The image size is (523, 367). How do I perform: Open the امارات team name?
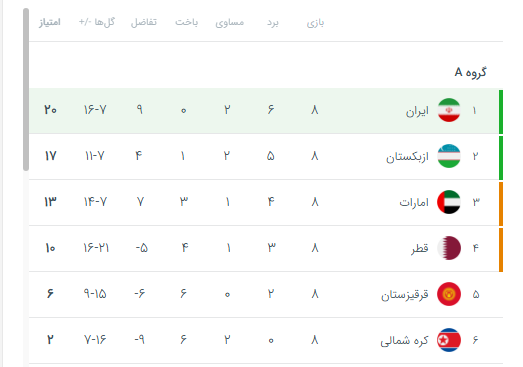click(x=414, y=202)
